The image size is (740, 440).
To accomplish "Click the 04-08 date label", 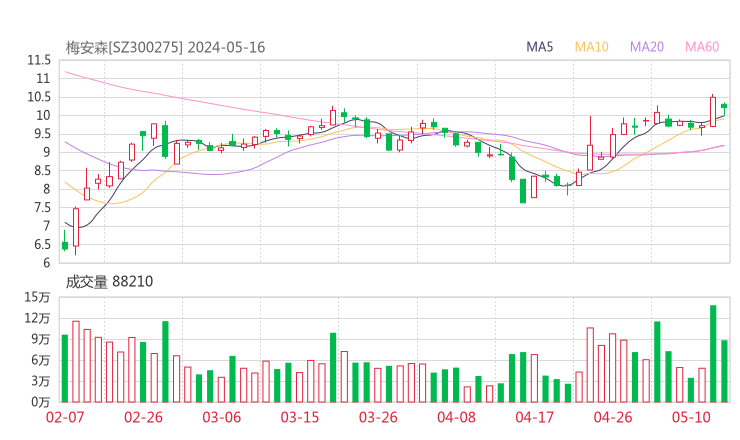I will [x=456, y=417].
